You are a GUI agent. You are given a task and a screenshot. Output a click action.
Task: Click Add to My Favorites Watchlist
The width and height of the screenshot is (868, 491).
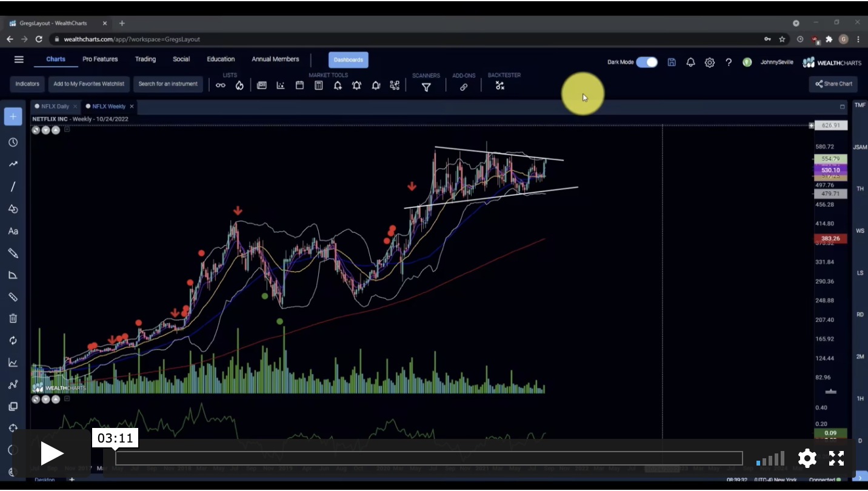(88, 84)
